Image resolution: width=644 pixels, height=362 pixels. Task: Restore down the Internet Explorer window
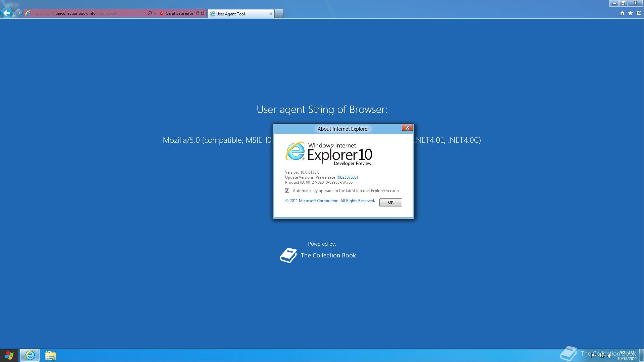623,3
